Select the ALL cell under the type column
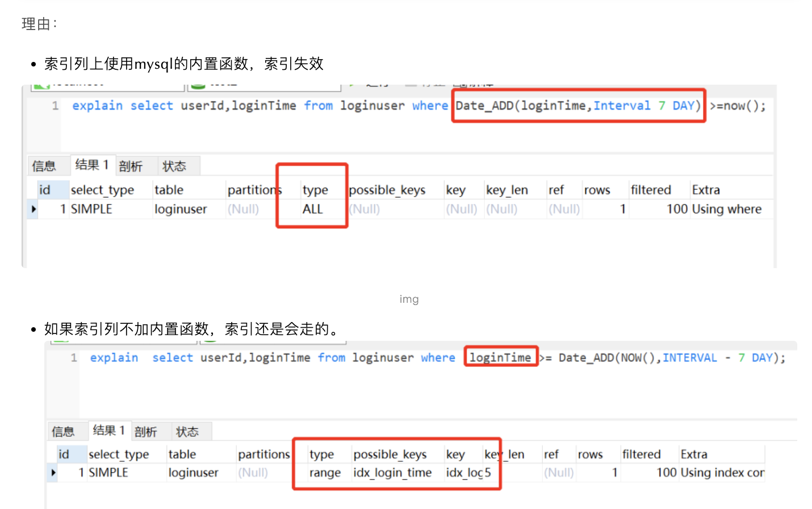 (312, 209)
